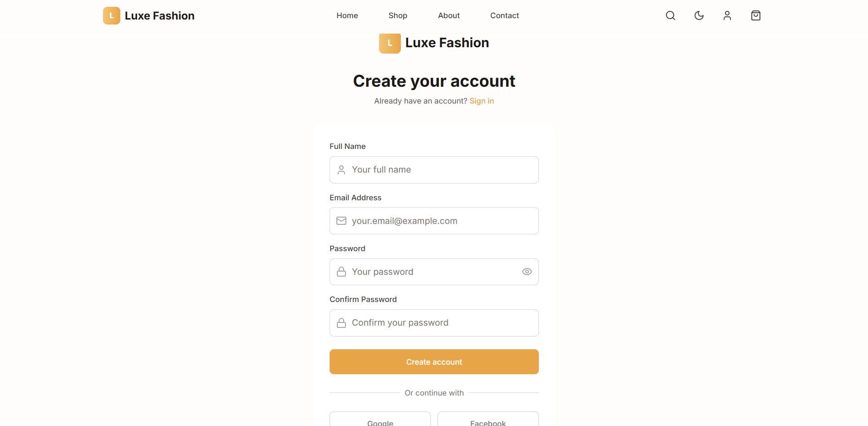The height and width of the screenshot is (426, 868).
Task: Click the centered Luxe Fashion logo badge
Action: (390, 44)
